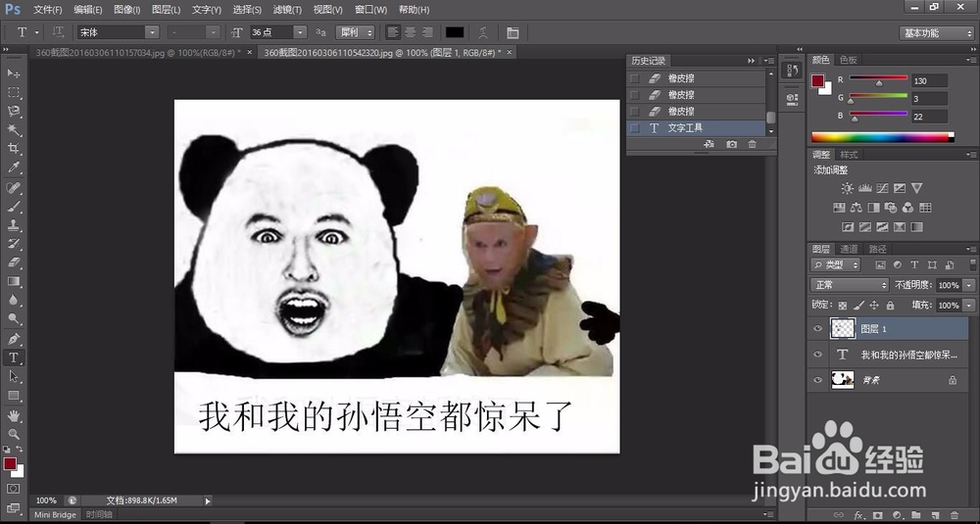Toggle lock position
The width and height of the screenshot is (980, 524).
pyautogui.click(x=874, y=306)
